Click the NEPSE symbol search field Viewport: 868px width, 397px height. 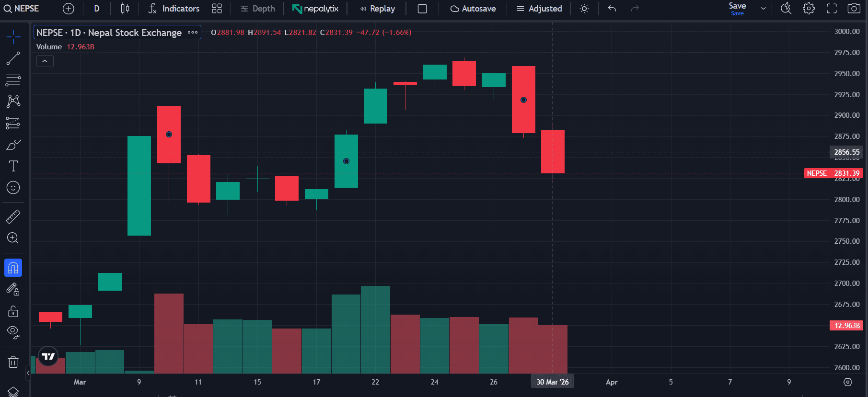(22, 9)
